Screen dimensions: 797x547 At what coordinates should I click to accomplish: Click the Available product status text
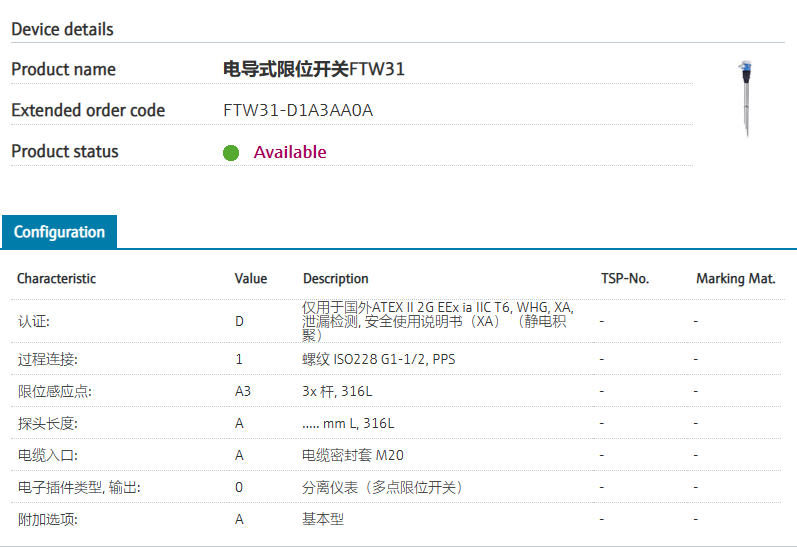pos(290,152)
